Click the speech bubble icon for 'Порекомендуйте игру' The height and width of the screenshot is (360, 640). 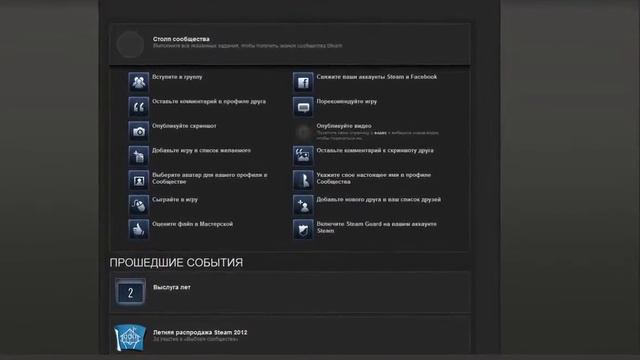point(303,107)
